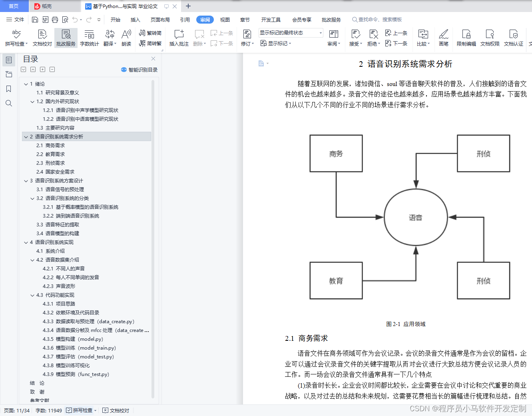Collapse the 1 绪论 outline node
Image resolution: width=532 pixels, height=416 pixels.
point(26,84)
